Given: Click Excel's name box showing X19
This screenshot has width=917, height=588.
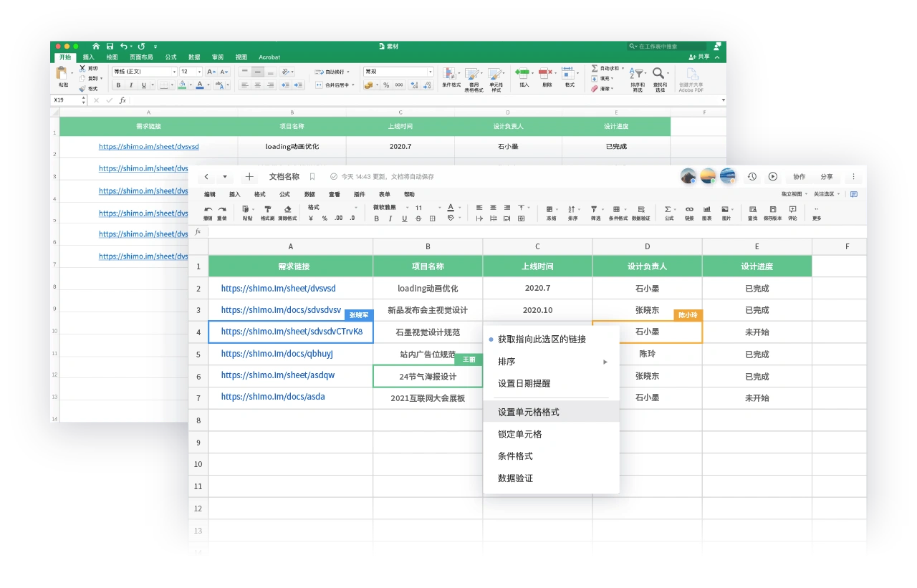Looking at the screenshot, I should pyautogui.click(x=68, y=100).
